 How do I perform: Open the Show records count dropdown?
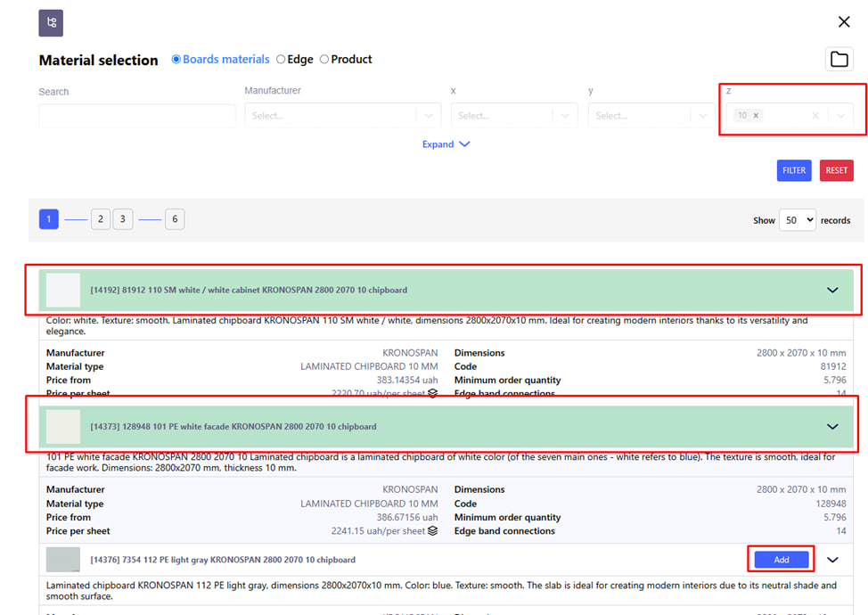pos(797,220)
